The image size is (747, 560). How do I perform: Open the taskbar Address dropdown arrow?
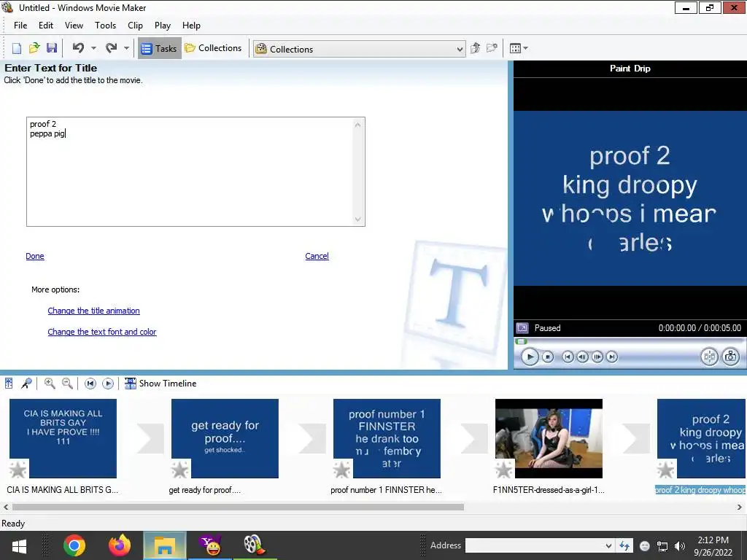608,545
